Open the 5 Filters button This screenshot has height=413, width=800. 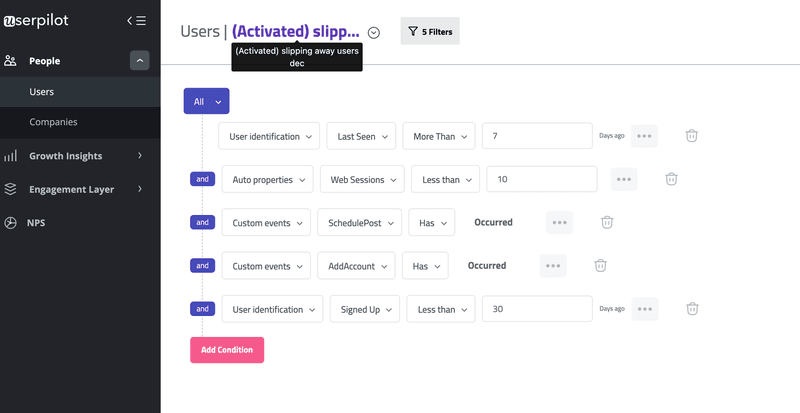pos(430,32)
